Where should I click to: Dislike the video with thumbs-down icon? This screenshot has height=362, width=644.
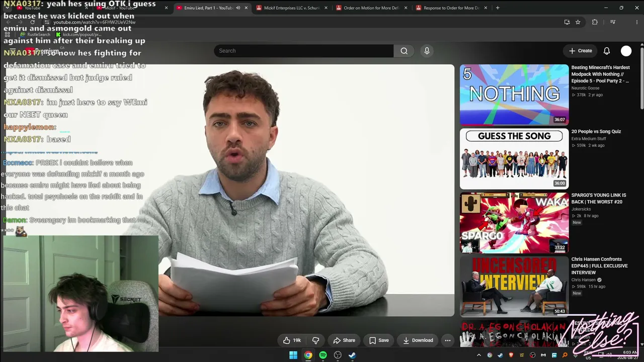pos(315,340)
